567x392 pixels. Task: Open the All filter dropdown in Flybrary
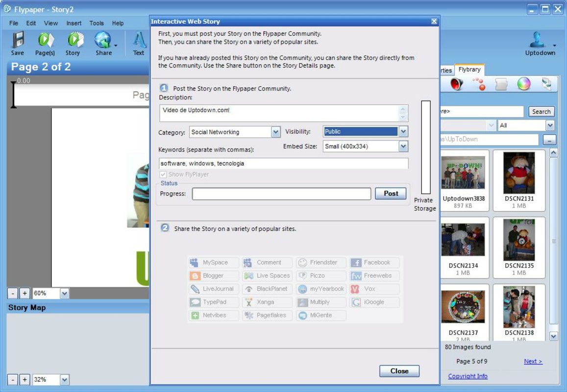coord(550,125)
